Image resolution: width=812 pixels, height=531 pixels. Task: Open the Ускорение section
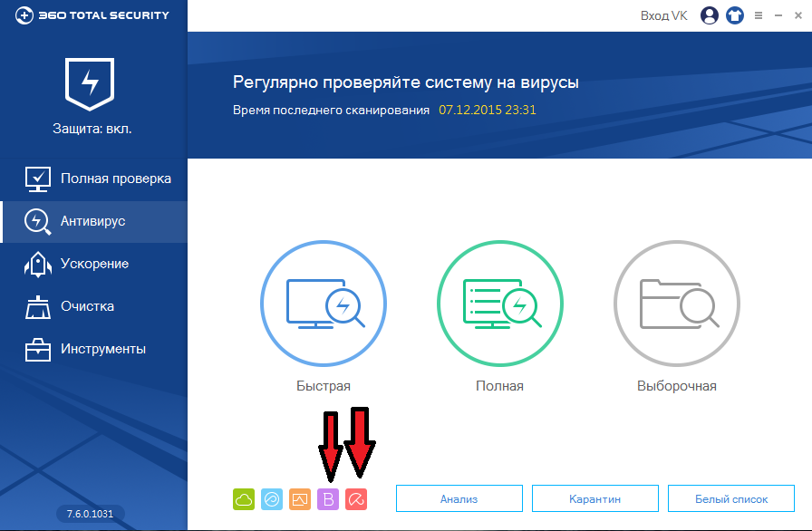point(93,264)
